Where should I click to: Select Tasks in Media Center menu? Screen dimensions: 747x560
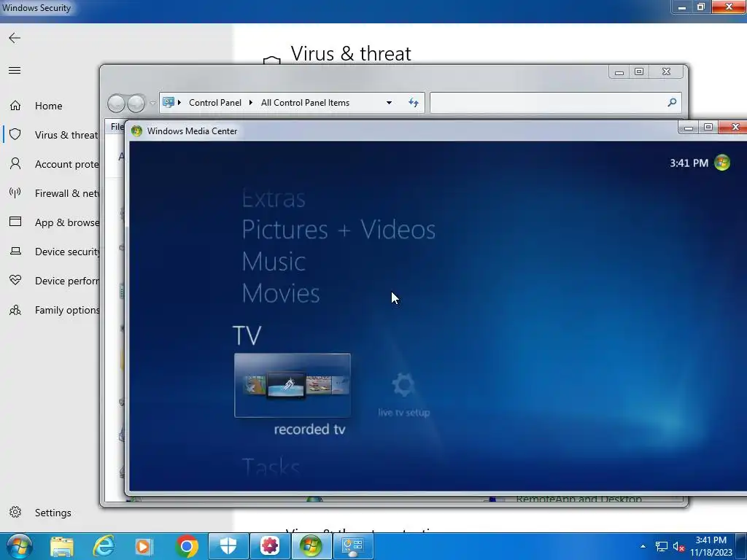coord(271,467)
